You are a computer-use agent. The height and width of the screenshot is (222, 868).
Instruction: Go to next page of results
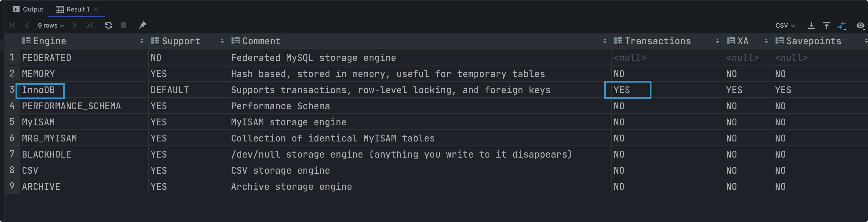pos(75,25)
